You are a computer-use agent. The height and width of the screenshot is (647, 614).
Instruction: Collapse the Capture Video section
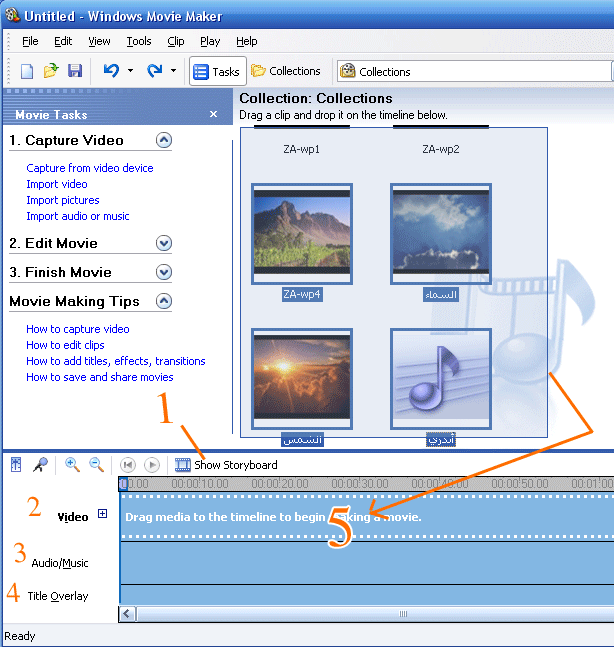point(164,140)
